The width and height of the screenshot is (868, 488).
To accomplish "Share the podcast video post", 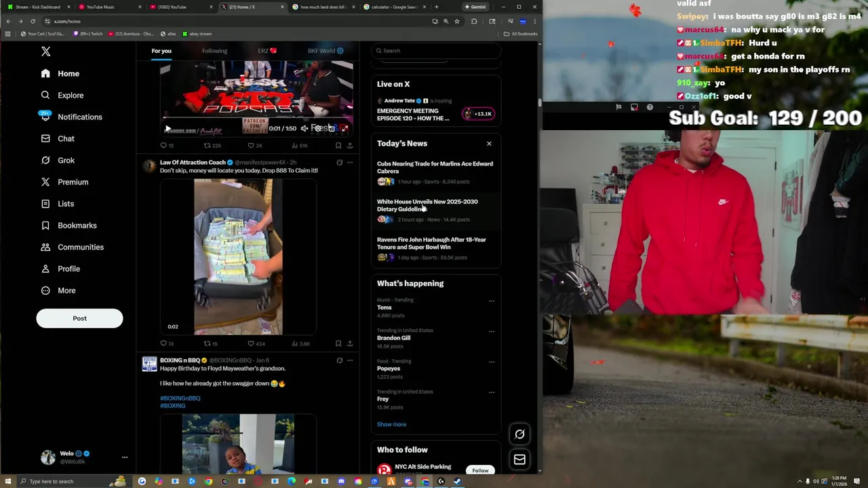I will (x=350, y=145).
